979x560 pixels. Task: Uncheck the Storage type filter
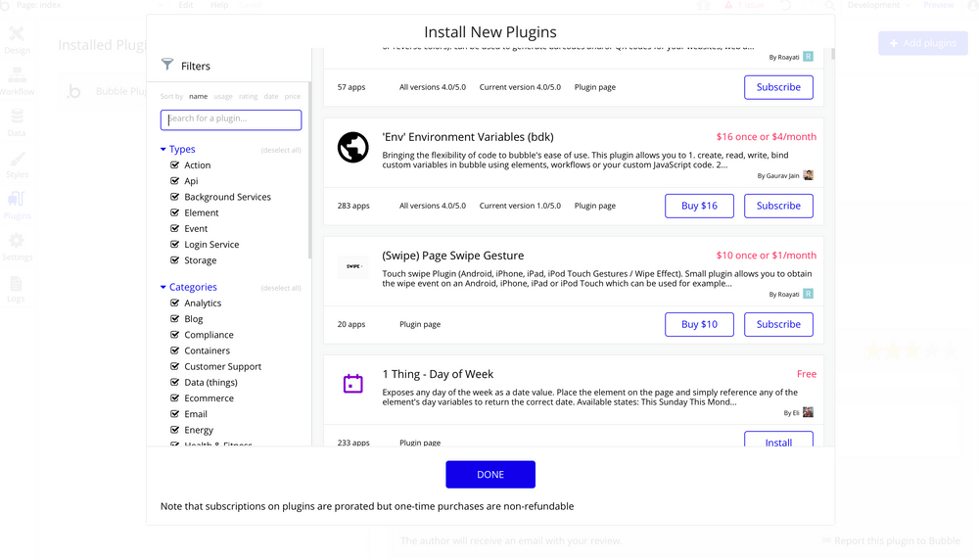click(x=175, y=260)
